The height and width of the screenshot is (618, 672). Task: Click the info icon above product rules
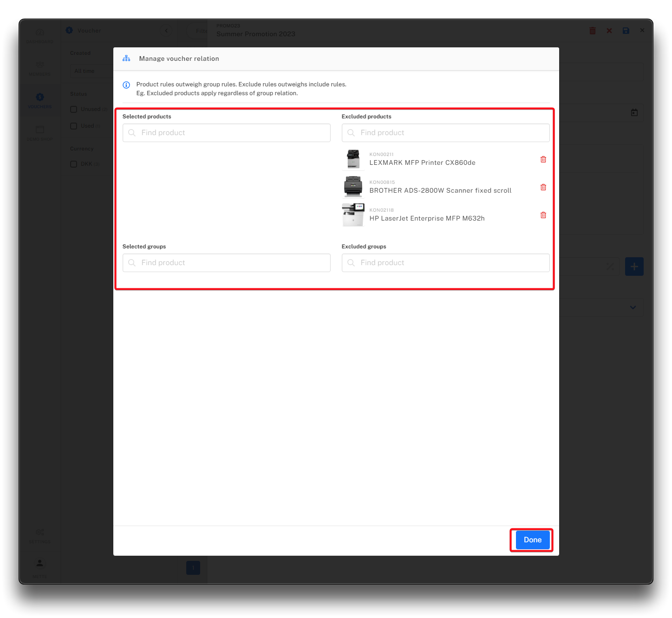tap(126, 85)
